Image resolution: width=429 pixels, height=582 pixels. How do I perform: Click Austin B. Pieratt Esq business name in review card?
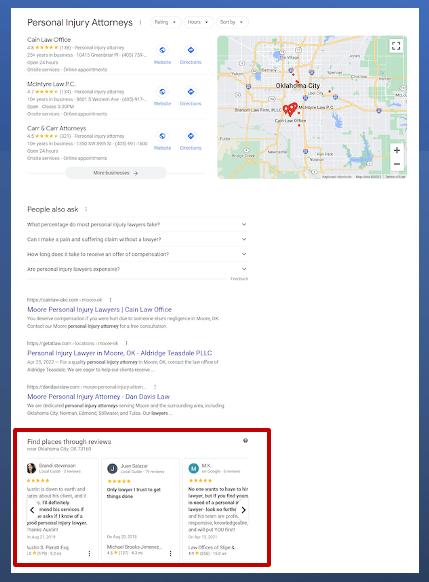click(48, 547)
